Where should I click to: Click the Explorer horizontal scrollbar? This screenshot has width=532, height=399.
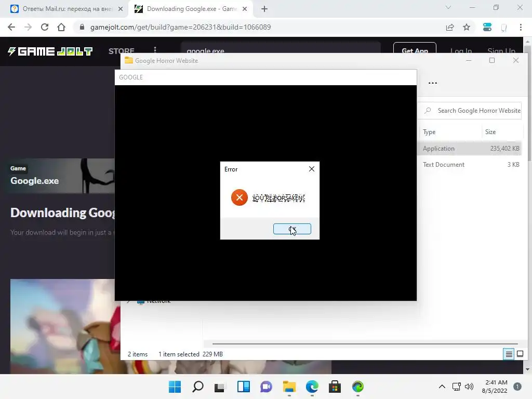[365, 344]
